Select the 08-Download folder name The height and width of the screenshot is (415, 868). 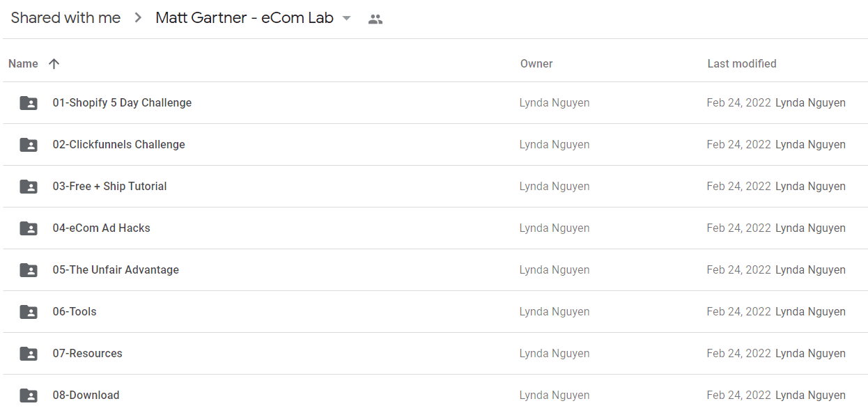pos(86,395)
